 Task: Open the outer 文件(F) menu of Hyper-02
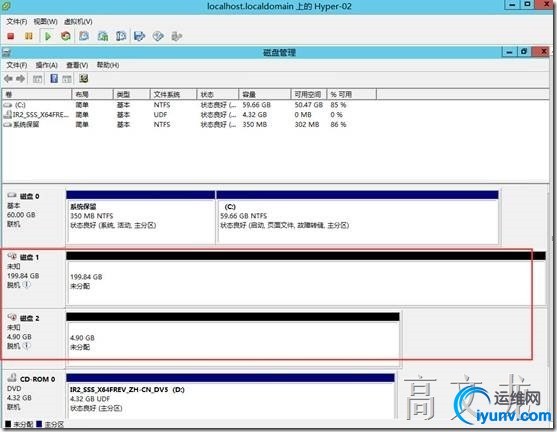pos(16,22)
